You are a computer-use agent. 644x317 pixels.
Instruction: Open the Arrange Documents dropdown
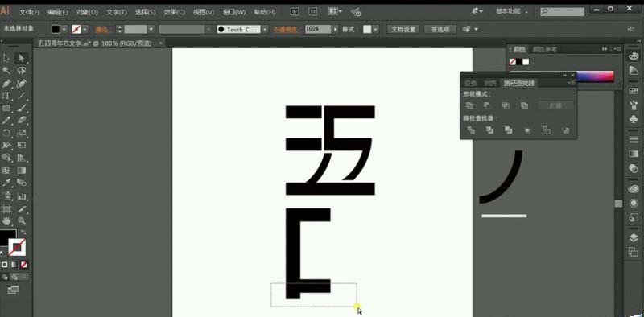pyautogui.click(x=335, y=12)
